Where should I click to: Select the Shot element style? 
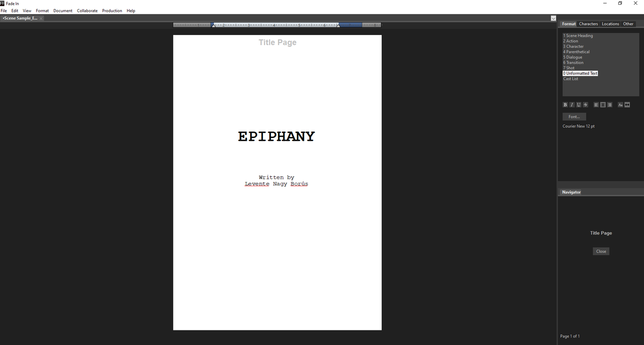click(569, 68)
